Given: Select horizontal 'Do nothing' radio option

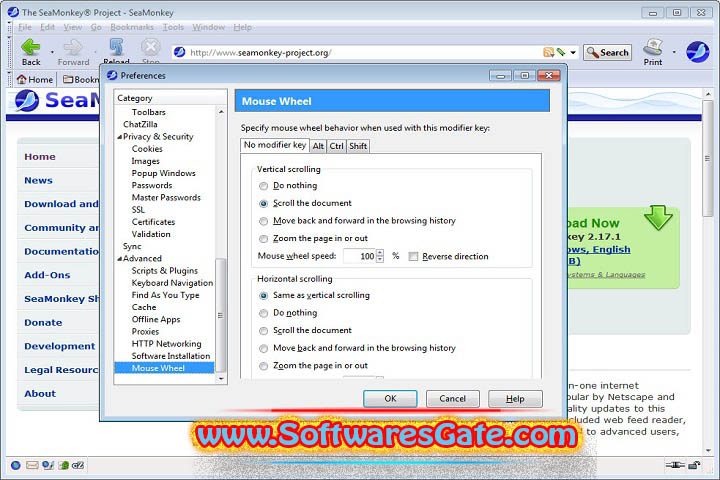Looking at the screenshot, I should [x=264, y=313].
